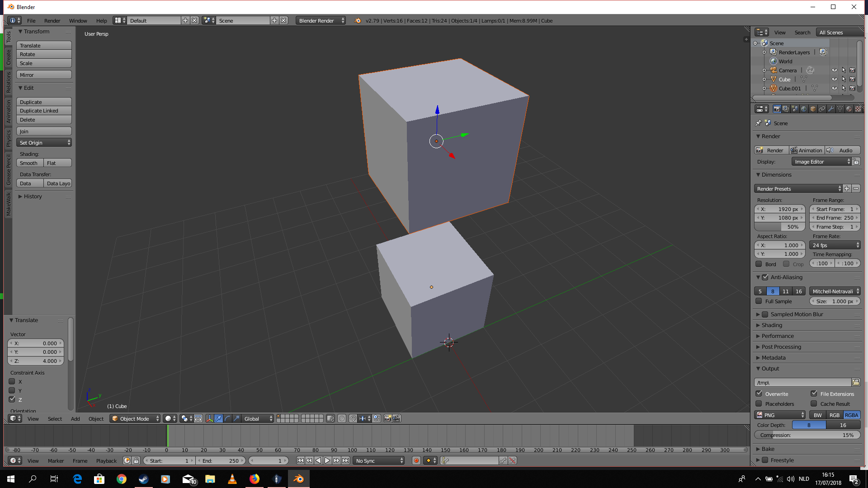The width and height of the screenshot is (868, 488).
Task: Click the OpenGL render animation clapper icon
Action: point(396,418)
